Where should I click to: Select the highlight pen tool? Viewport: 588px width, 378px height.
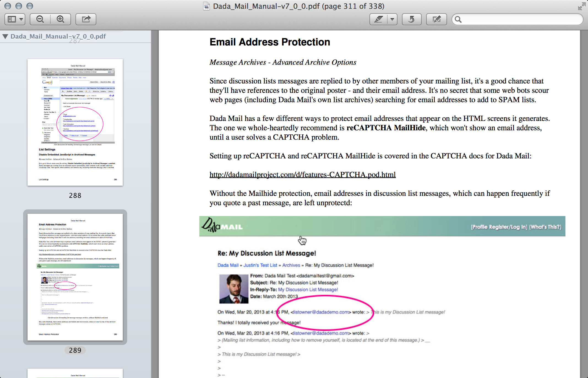379,19
